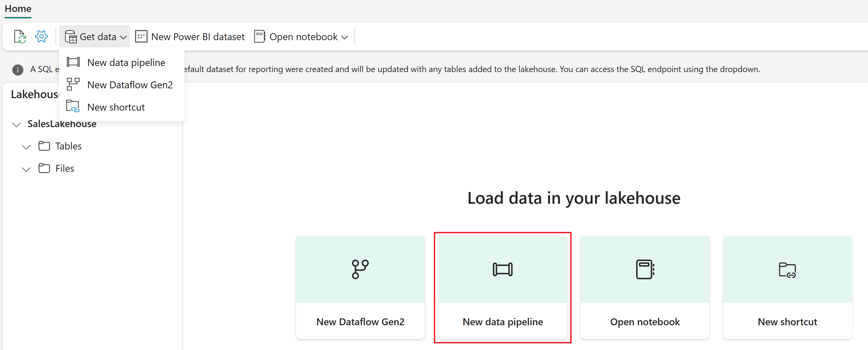This screenshot has height=350, width=868.
Task: Expand the Files folder in SalesLakehouse
Action: (x=27, y=168)
